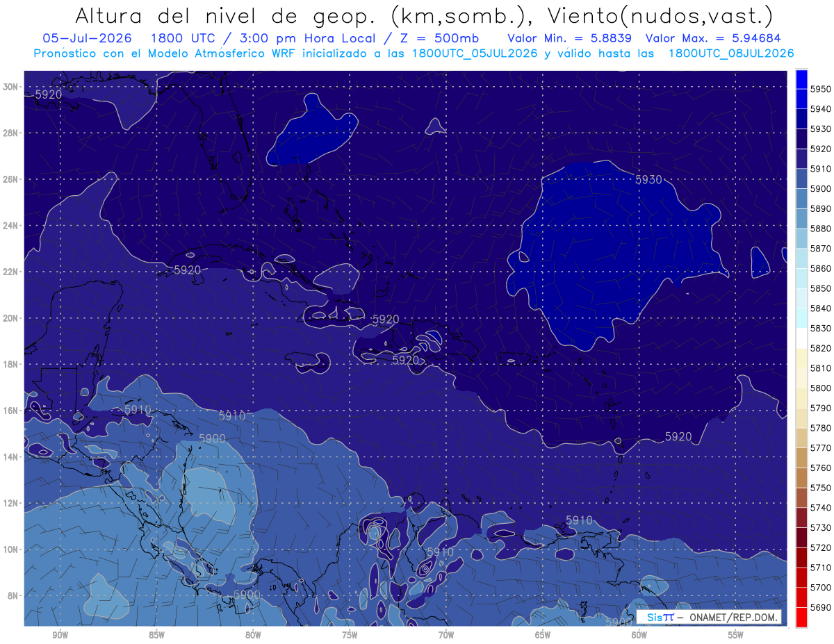Click the 10N latitude axis label
Viewport: 834px width, 644px height.
(x=11, y=550)
